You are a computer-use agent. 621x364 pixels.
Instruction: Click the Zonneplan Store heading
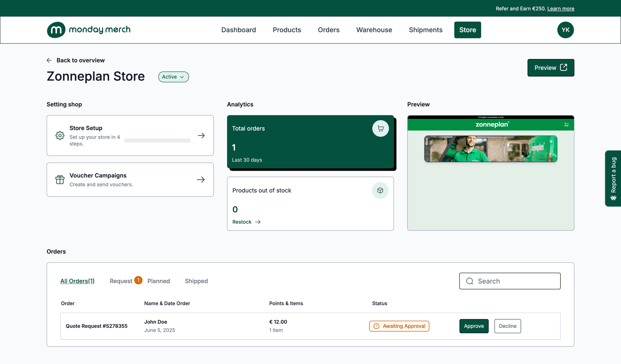96,76
